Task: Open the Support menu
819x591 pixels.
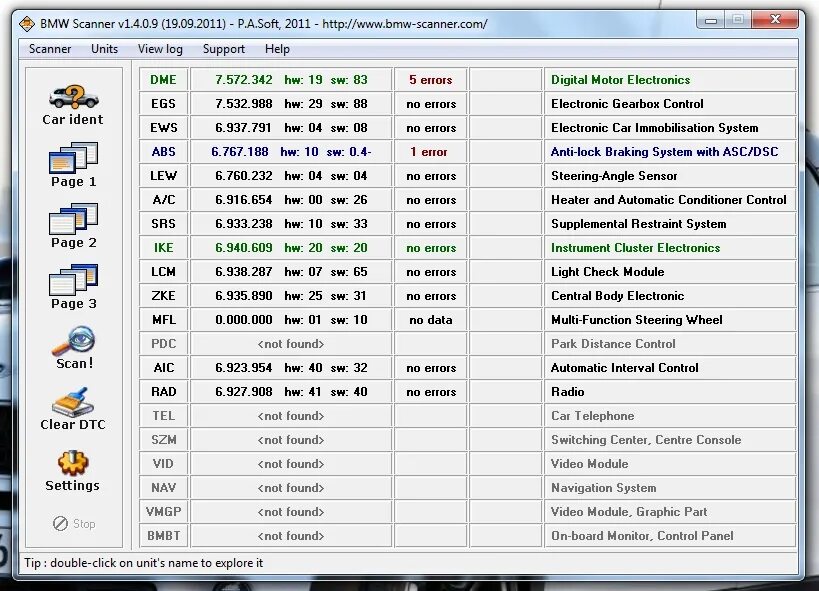Action: click(x=224, y=49)
